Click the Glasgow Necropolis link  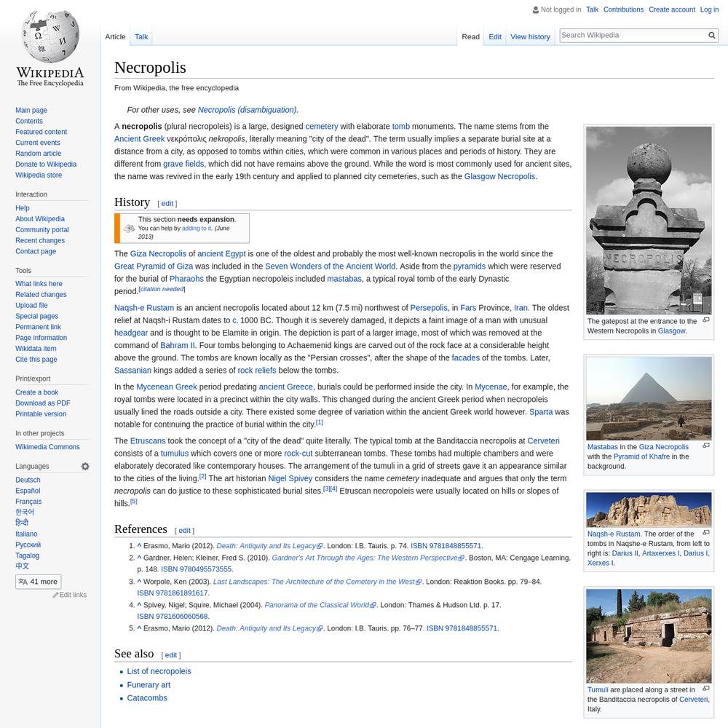[x=499, y=176]
